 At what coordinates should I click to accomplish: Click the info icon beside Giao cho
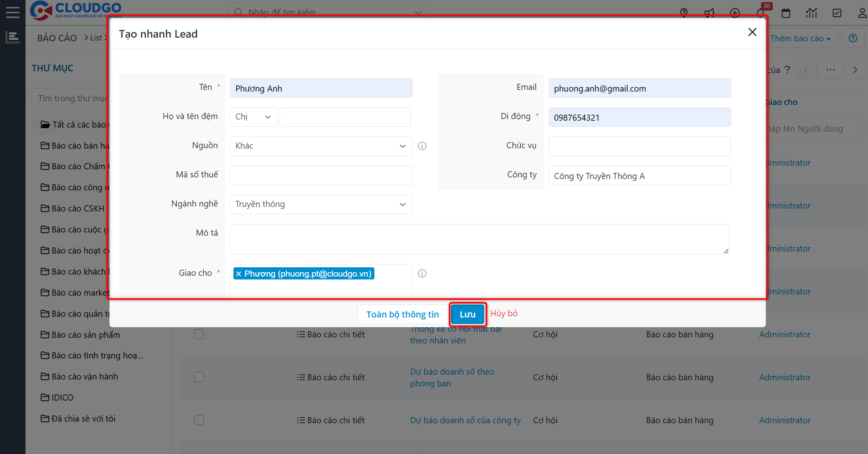[x=422, y=273]
